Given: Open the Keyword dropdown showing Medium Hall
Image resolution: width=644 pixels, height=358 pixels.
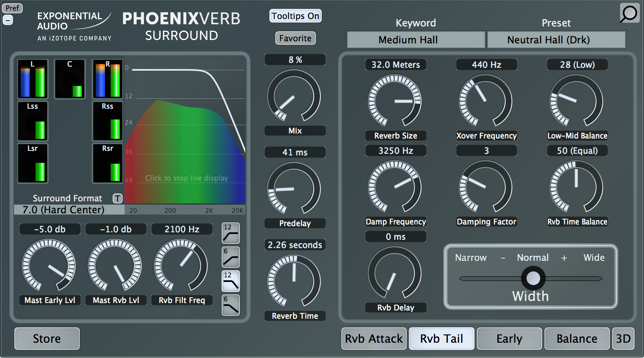Looking at the screenshot, I should click(416, 40).
